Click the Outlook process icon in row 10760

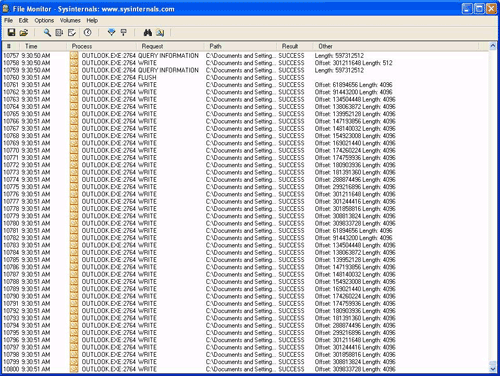[74, 77]
